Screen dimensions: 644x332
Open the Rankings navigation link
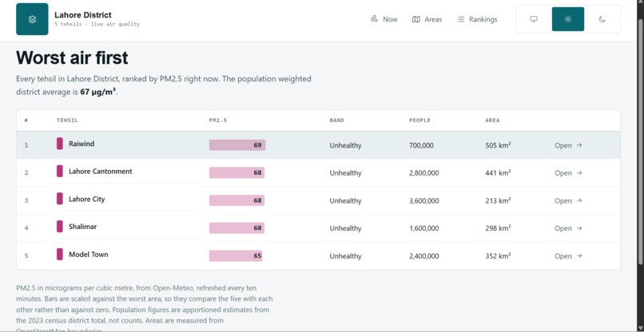coord(477,19)
